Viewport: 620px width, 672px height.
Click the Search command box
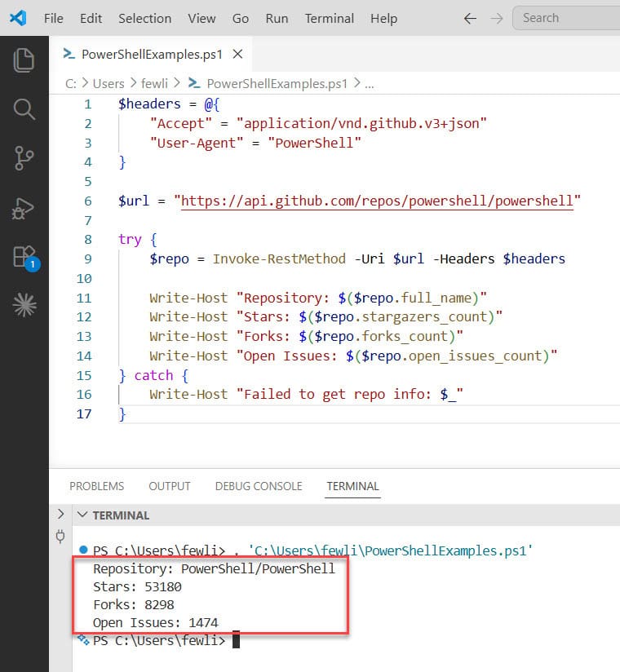pyautogui.click(x=566, y=18)
